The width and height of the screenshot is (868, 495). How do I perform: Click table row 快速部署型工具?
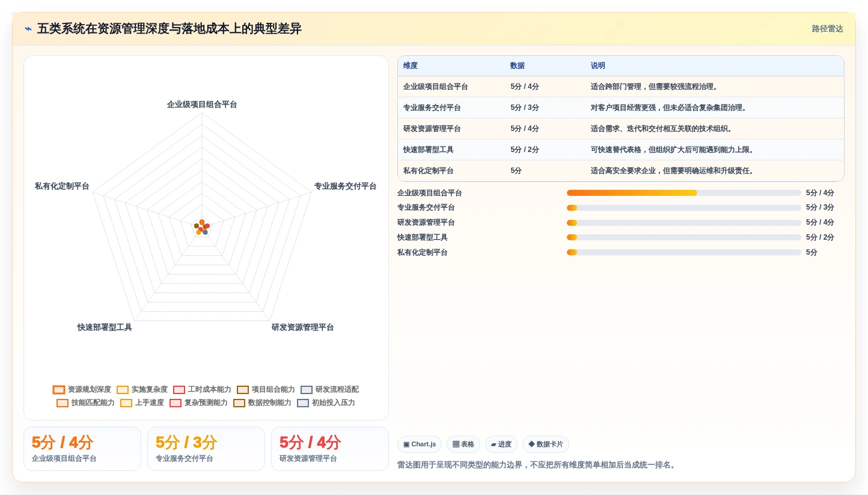tap(621, 150)
